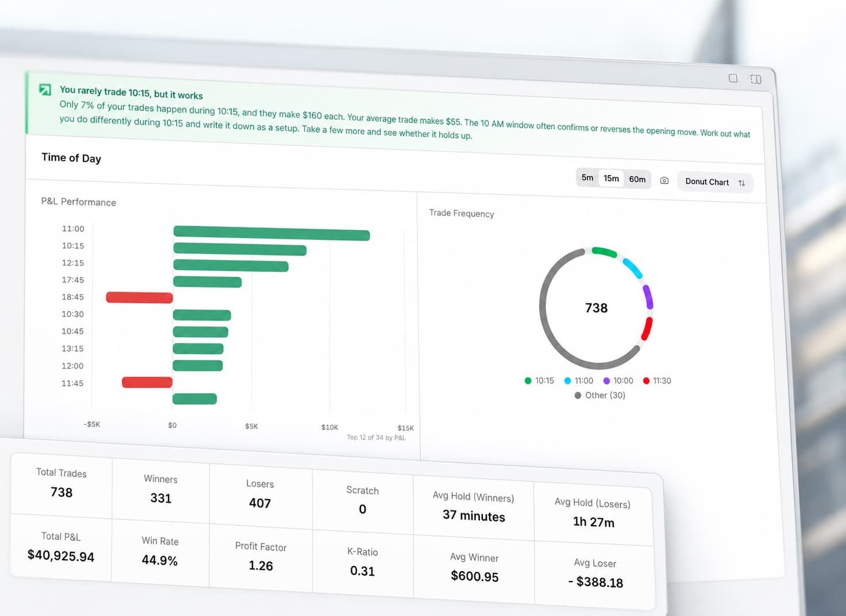The image size is (846, 616).
Task: Toggle the Other (30) legend entry
Action: coord(600,395)
